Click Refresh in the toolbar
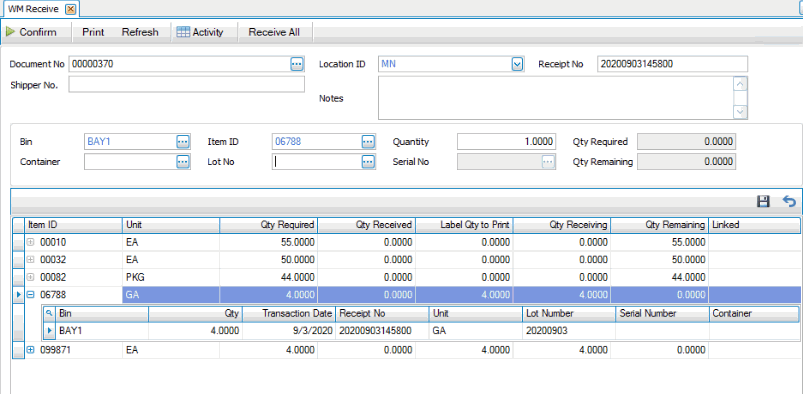Viewport: 803px width, 394px height. pos(140,32)
